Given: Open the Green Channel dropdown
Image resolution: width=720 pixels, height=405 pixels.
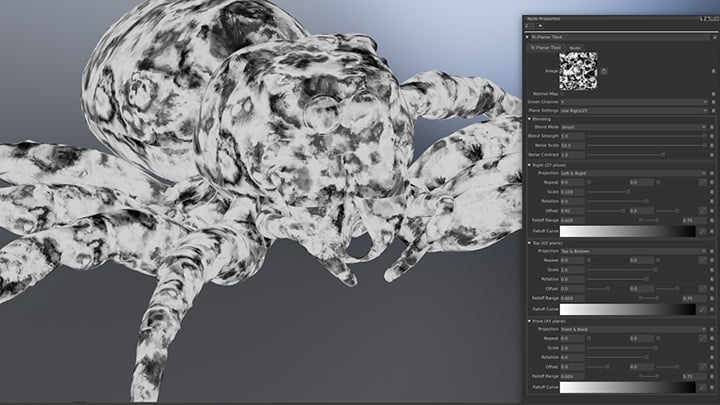Looking at the screenshot, I should click(x=634, y=102).
